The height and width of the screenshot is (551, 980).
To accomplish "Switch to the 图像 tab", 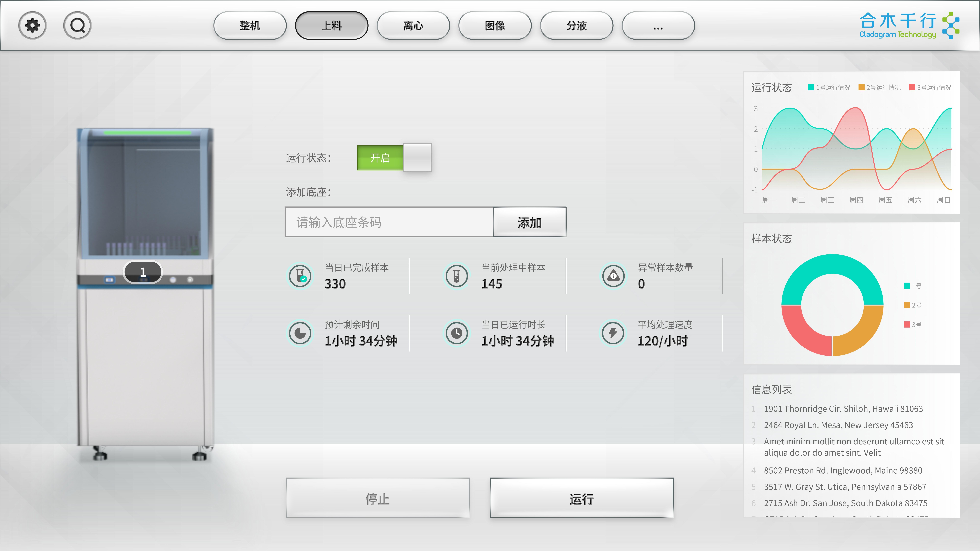I will tap(495, 26).
